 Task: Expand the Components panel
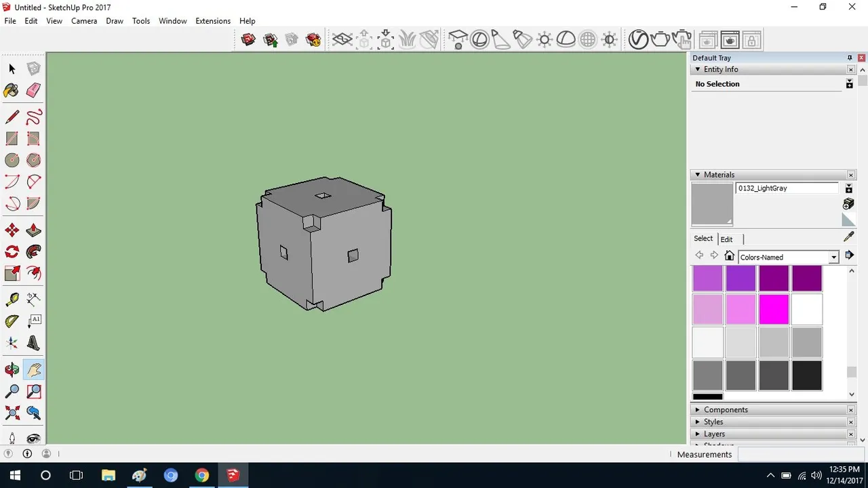coord(697,410)
